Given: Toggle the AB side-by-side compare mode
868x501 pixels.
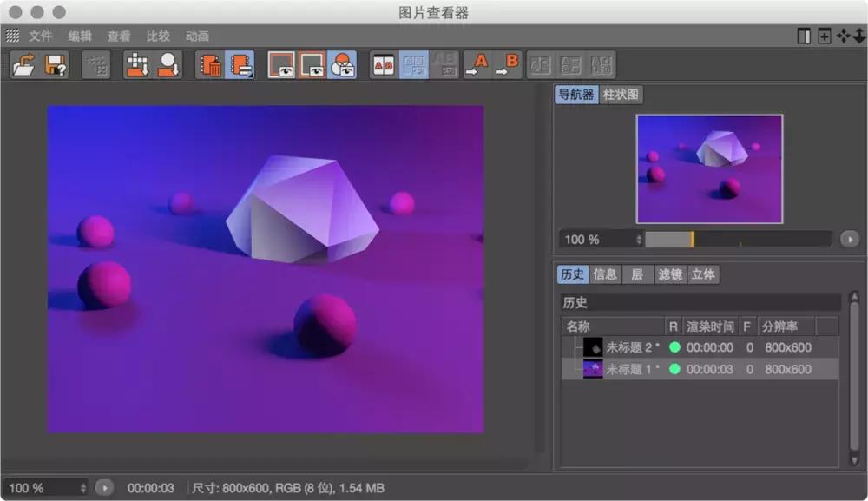Looking at the screenshot, I should [x=382, y=64].
